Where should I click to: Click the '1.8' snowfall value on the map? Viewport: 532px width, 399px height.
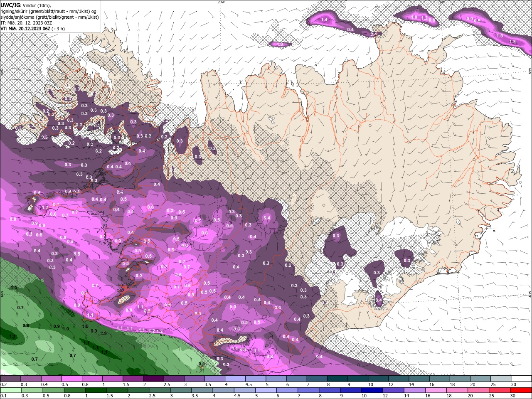[512, 42]
